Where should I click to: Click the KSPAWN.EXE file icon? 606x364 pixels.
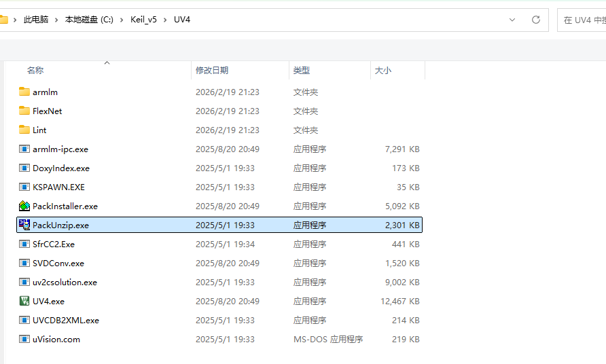coord(24,187)
